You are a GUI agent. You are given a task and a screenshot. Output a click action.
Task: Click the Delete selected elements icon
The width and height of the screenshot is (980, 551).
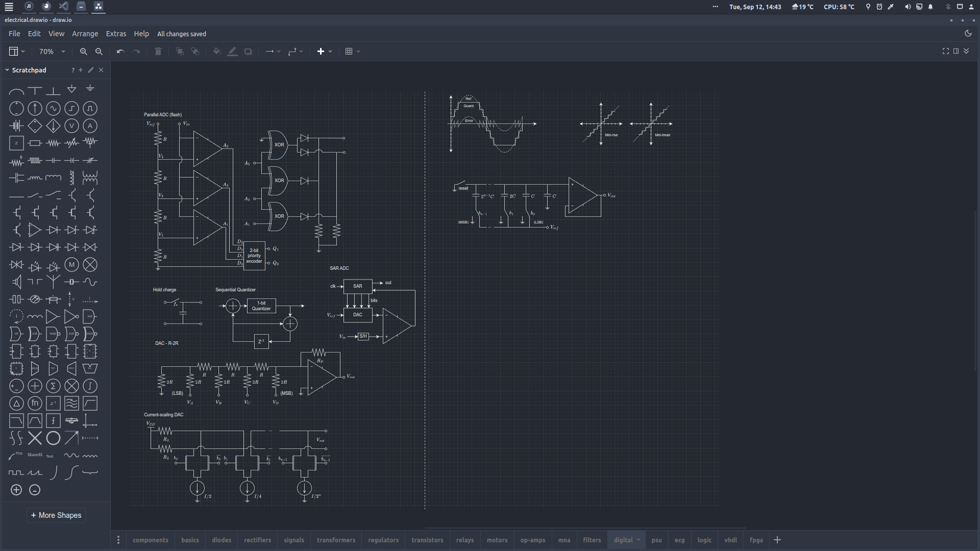coord(158,51)
